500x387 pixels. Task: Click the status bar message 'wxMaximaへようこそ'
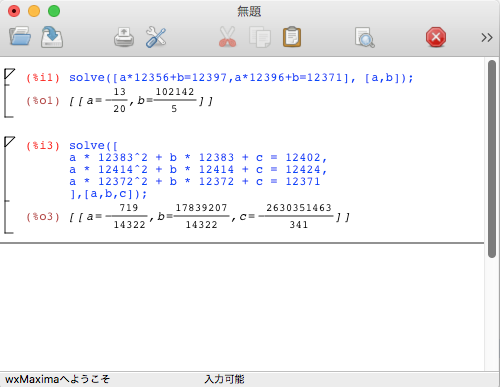[57, 379]
